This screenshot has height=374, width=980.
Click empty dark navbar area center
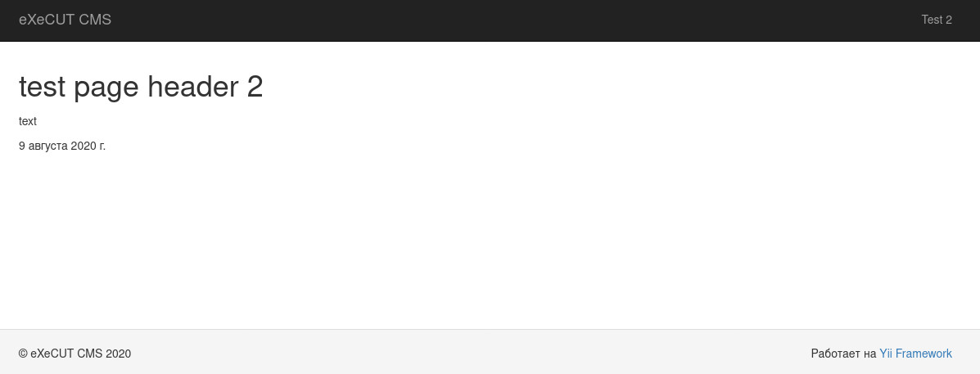click(x=500, y=20)
